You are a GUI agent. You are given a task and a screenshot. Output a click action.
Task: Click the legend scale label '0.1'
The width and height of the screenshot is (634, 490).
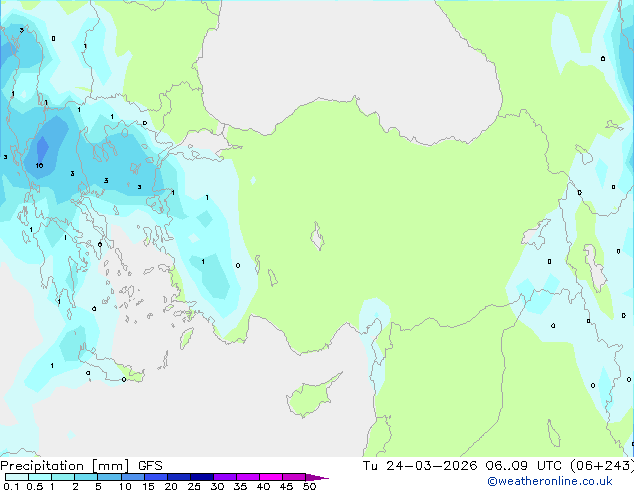[11, 486]
